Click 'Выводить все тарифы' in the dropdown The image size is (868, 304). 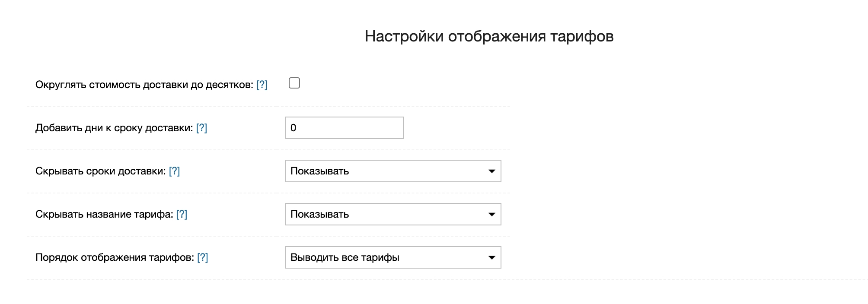coord(345,257)
